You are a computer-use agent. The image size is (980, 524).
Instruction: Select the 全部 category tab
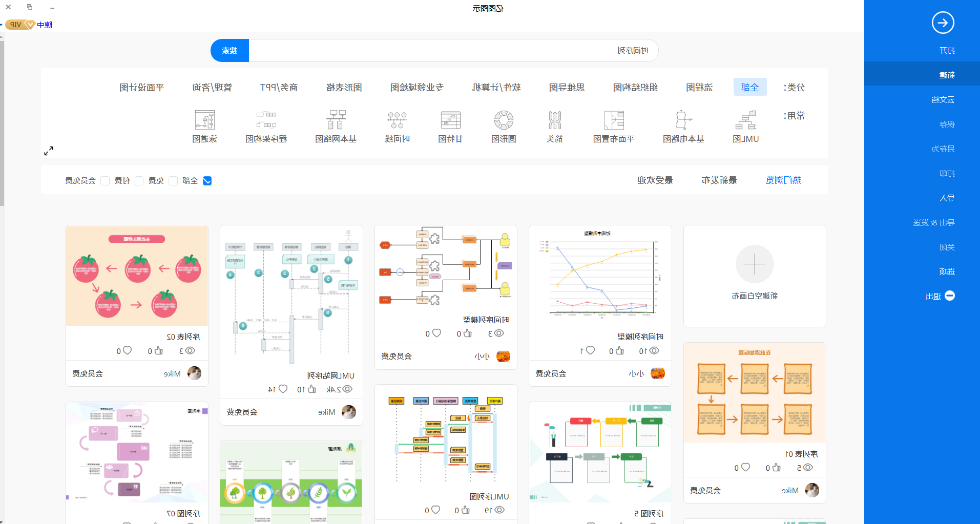tap(750, 87)
